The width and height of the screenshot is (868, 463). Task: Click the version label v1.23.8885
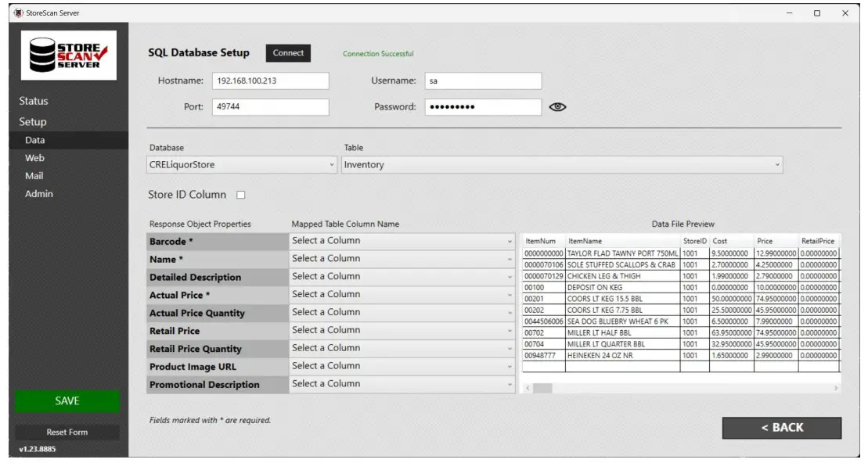click(x=38, y=449)
